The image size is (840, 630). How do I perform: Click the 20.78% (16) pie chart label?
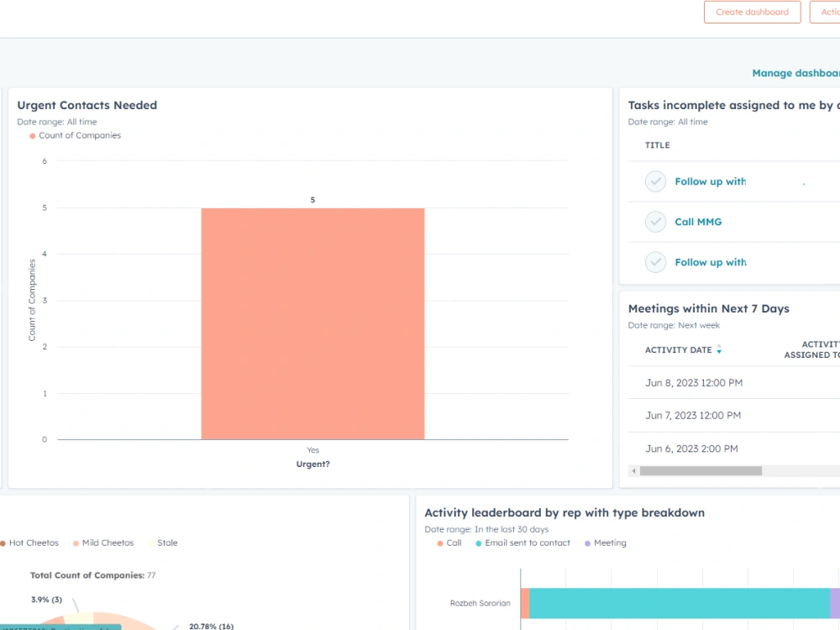tap(211, 626)
